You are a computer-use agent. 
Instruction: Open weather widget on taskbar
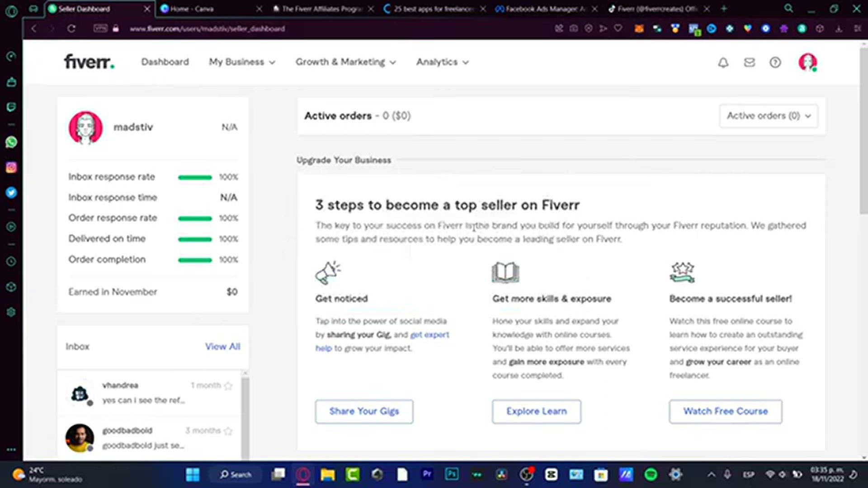pyautogui.click(x=47, y=474)
